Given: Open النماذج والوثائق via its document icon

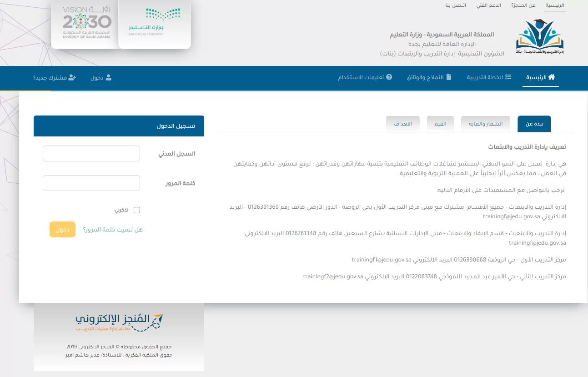Looking at the screenshot, I should coord(449,77).
